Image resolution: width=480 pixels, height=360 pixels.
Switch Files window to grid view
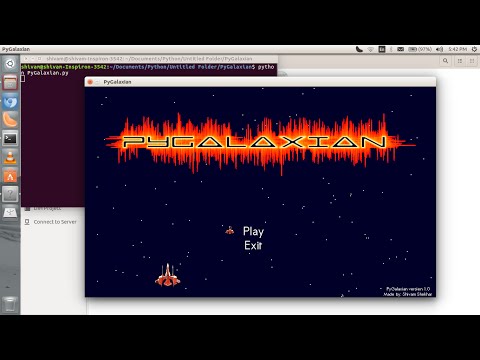point(472,61)
